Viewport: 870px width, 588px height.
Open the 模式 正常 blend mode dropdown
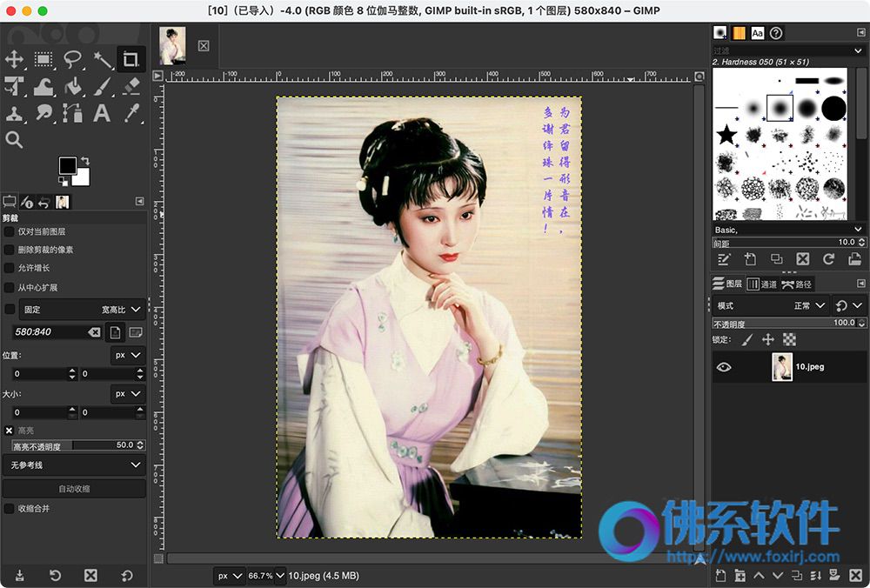pyautogui.click(x=772, y=305)
